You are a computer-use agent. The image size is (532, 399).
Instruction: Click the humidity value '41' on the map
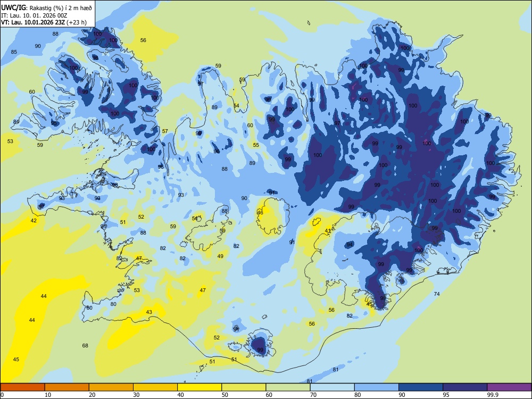point(328,231)
